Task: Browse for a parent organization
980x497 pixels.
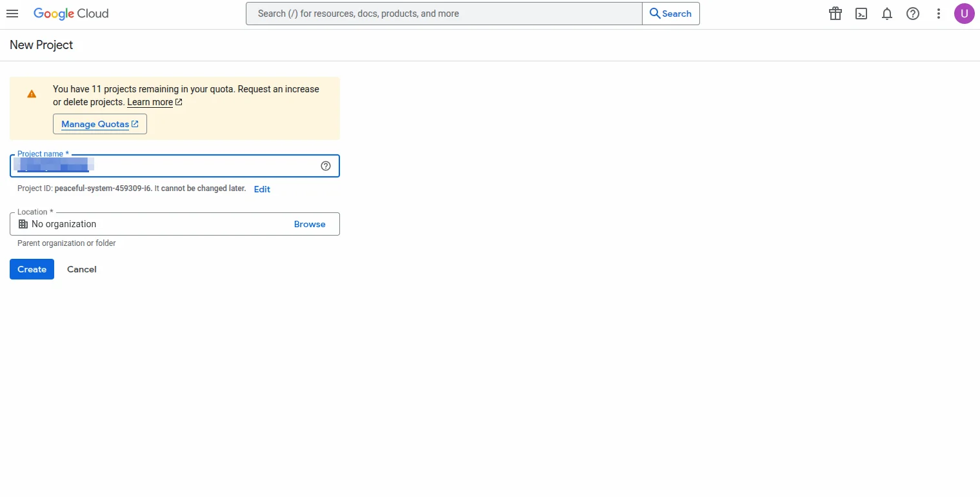Action: [x=310, y=224]
